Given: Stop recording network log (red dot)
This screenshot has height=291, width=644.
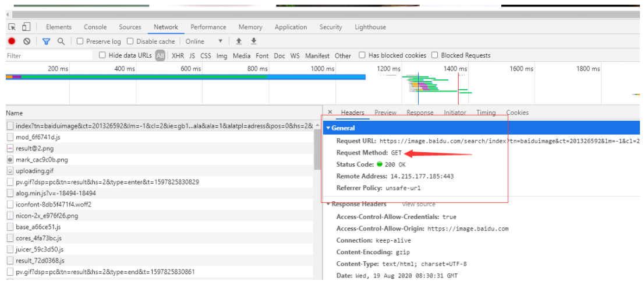Looking at the screenshot, I should click(x=11, y=41).
